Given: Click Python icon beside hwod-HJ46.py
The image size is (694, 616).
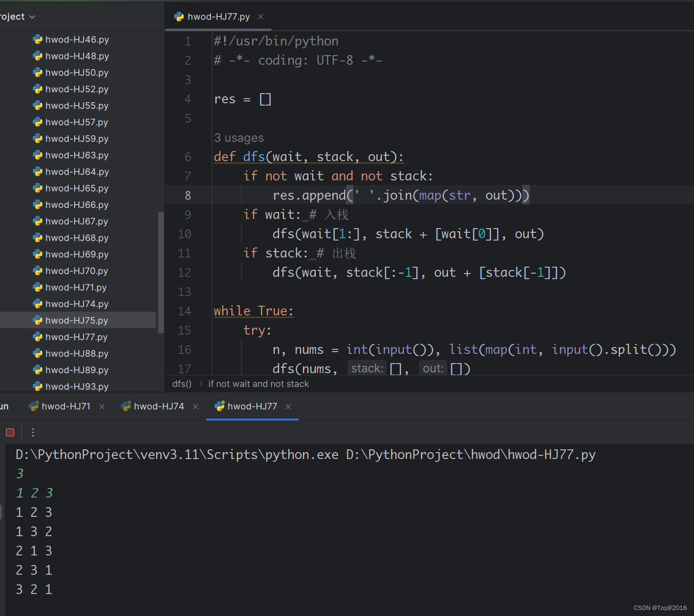Looking at the screenshot, I should 38,39.
